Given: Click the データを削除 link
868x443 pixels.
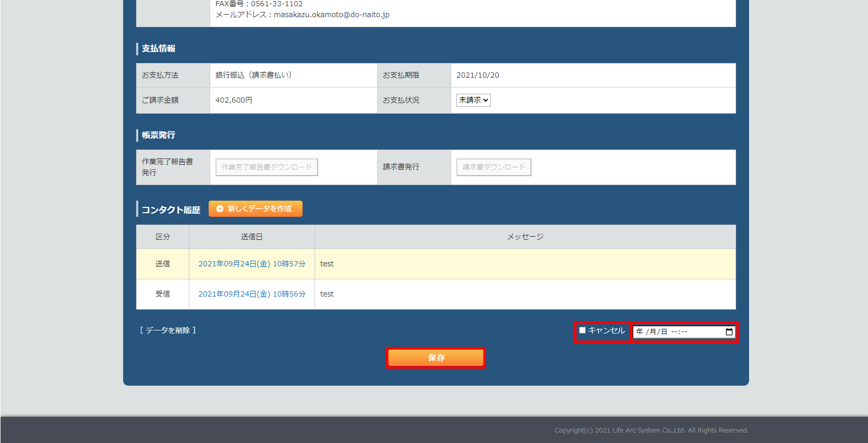Looking at the screenshot, I should click(x=167, y=330).
